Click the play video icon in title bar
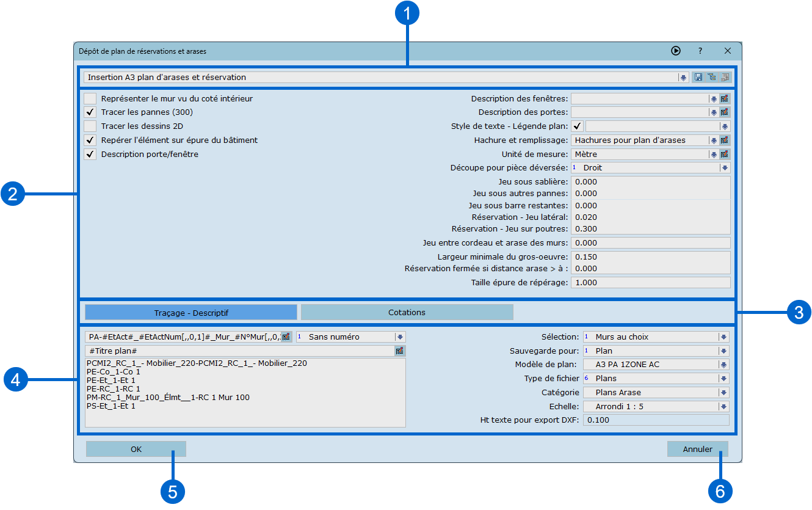The width and height of the screenshot is (812, 510). tap(676, 51)
